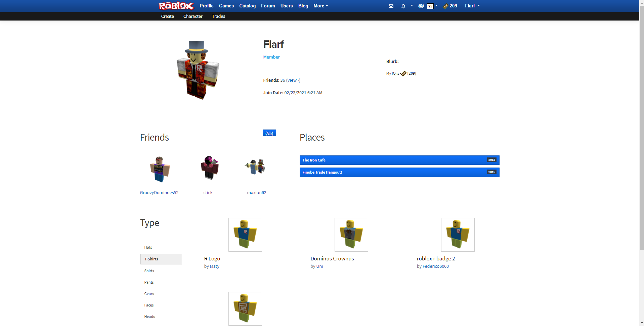Open the Flarf account dropdown menu

(472, 6)
